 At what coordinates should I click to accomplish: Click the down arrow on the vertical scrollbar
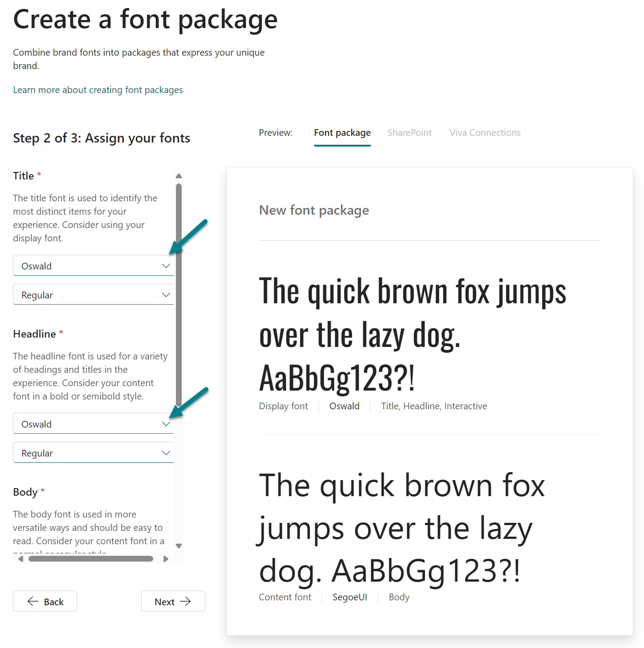click(179, 545)
